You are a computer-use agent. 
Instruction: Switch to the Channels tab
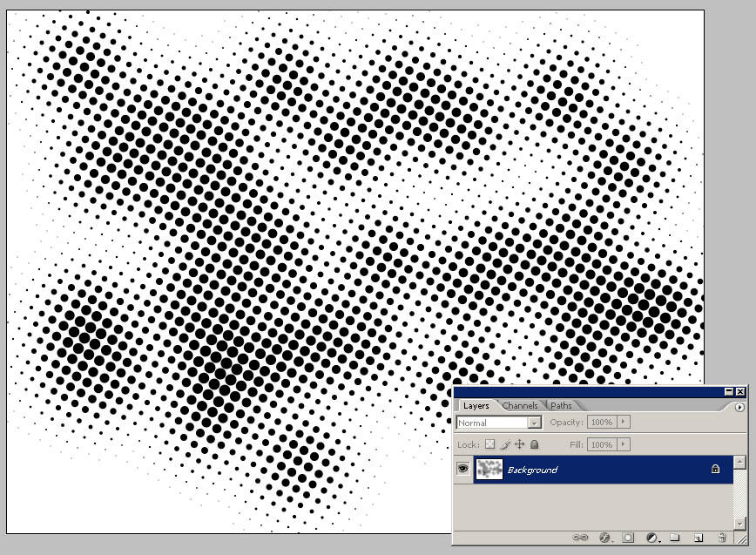[x=520, y=405]
